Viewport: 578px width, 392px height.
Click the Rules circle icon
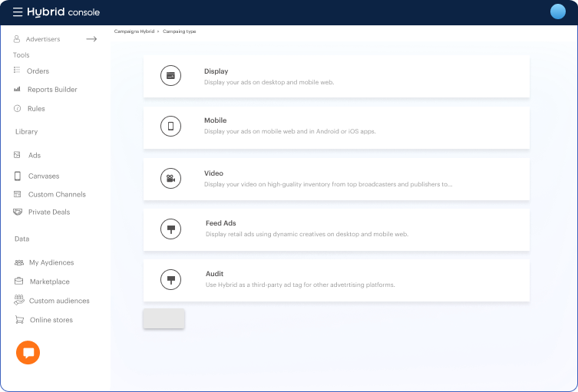coord(17,108)
